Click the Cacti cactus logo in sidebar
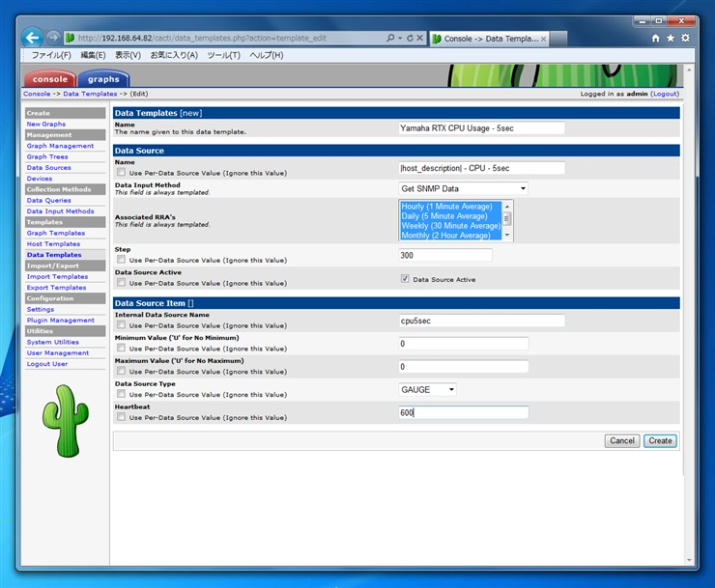 point(65,421)
